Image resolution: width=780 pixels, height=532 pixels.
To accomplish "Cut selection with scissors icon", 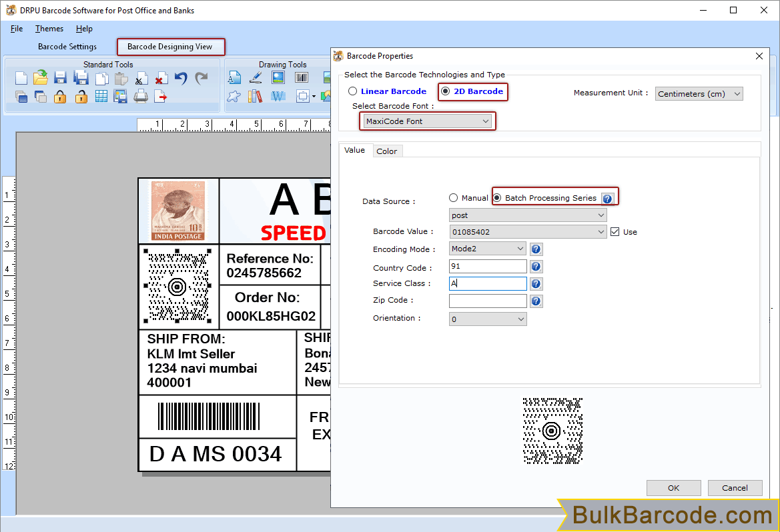I will [x=140, y=79].
